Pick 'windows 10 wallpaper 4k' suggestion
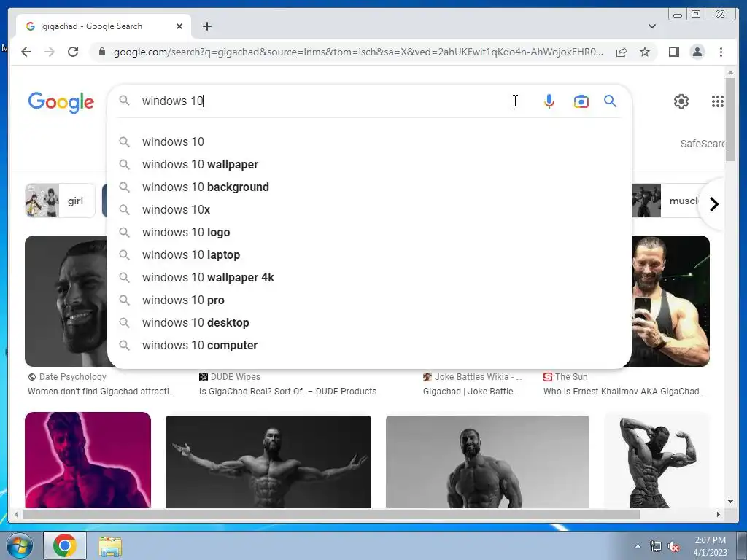Viewport: 747px width, 560px height. 369,277
